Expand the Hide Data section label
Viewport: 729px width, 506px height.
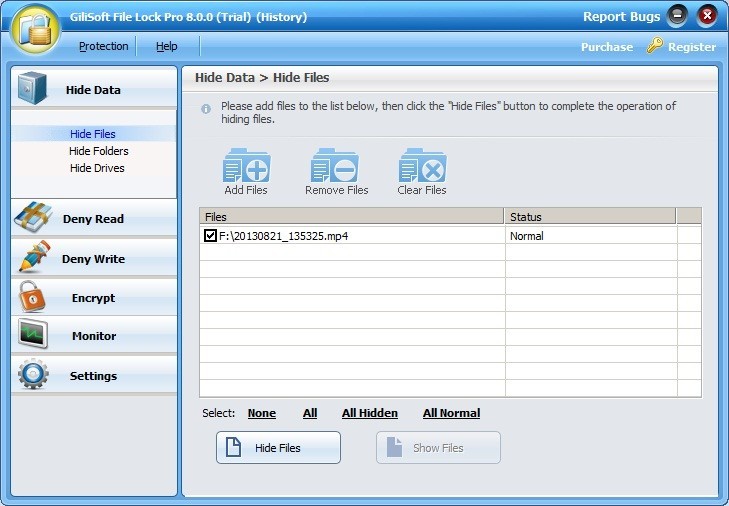(x=93, y=90)
